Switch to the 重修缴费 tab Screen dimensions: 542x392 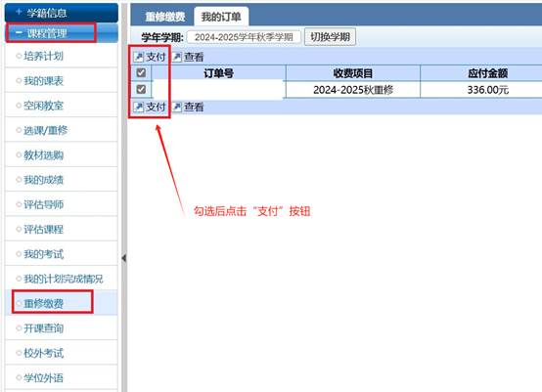[165, 17]
